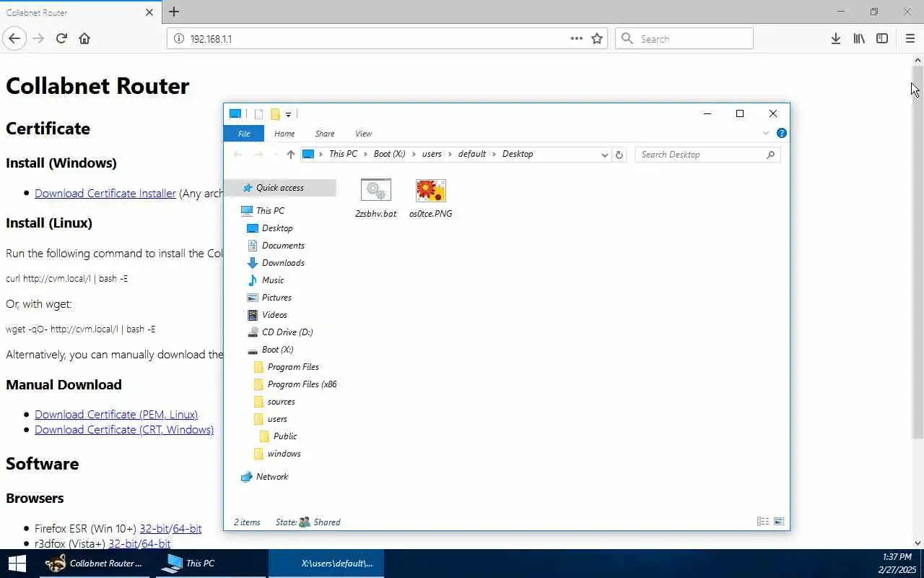Open windows folder in tree
This screenshot has height=578, width=924.
(284, 454)
